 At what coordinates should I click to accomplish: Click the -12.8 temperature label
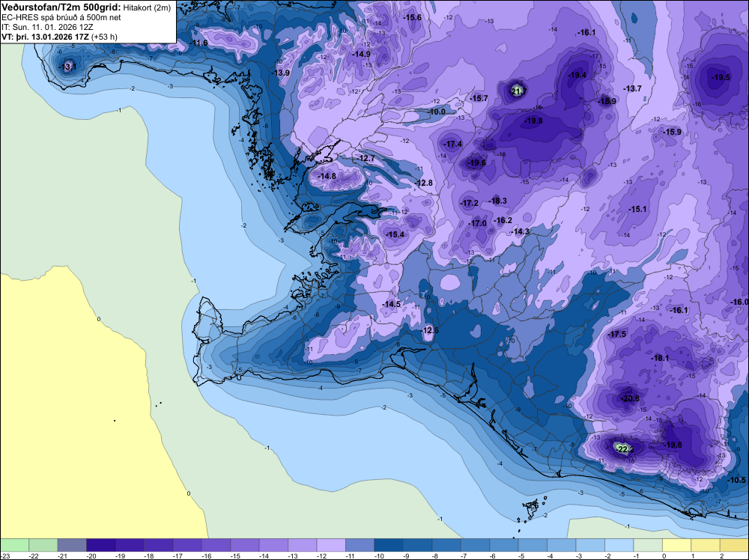(424, 183)
